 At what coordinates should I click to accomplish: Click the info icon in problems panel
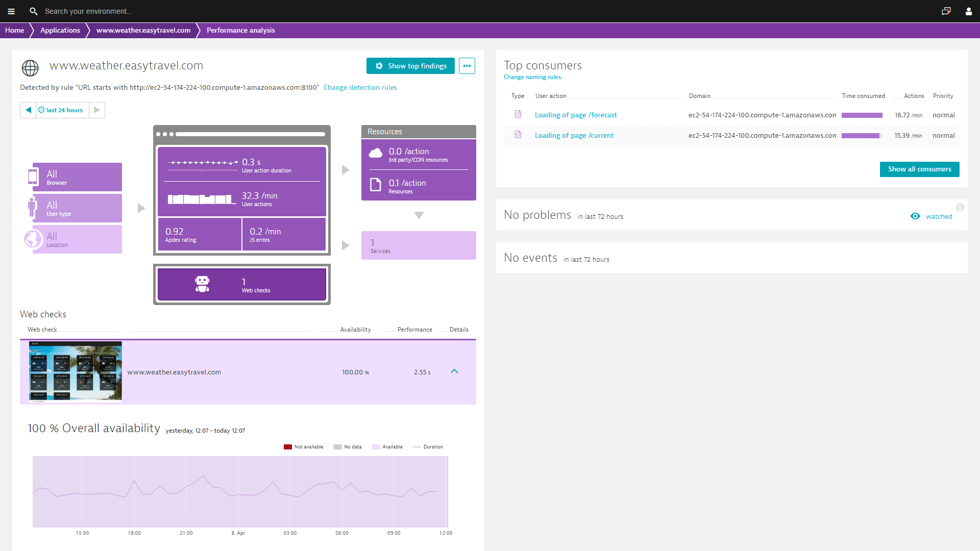[x=960, y=207]
